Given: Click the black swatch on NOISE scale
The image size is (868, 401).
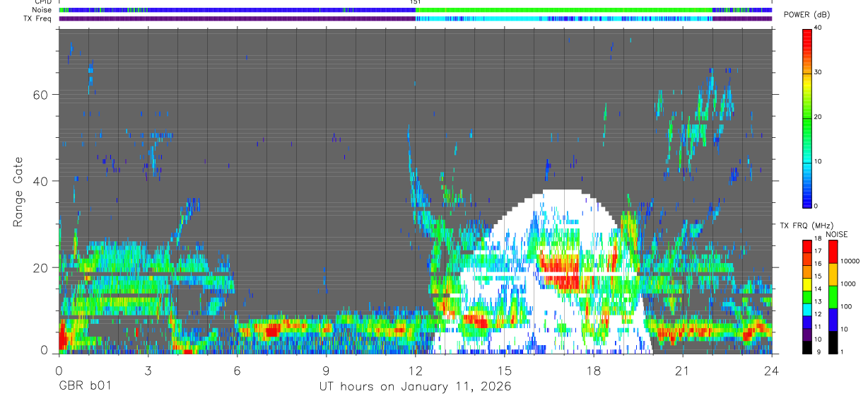Looking at the screenshot, I should pyautogui.click(x=834, y=342).
